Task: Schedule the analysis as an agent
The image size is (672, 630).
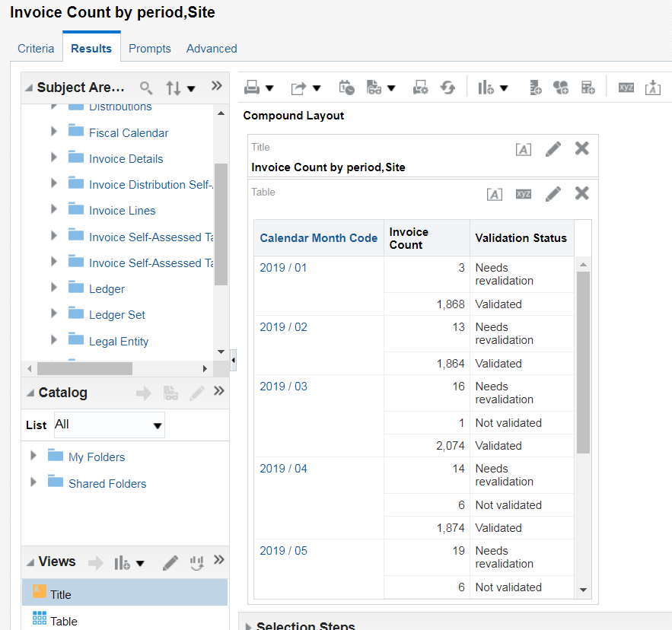Action: click(346, 87)
